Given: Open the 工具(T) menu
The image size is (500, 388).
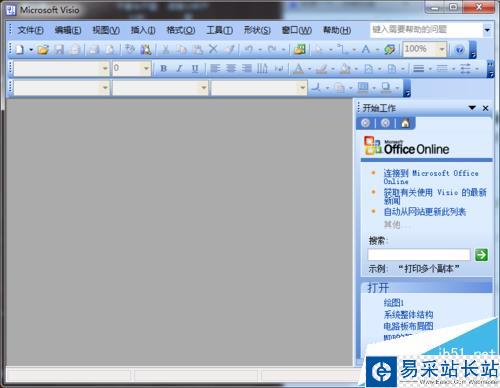Looking at the screenshot, I should click(219, 30).
